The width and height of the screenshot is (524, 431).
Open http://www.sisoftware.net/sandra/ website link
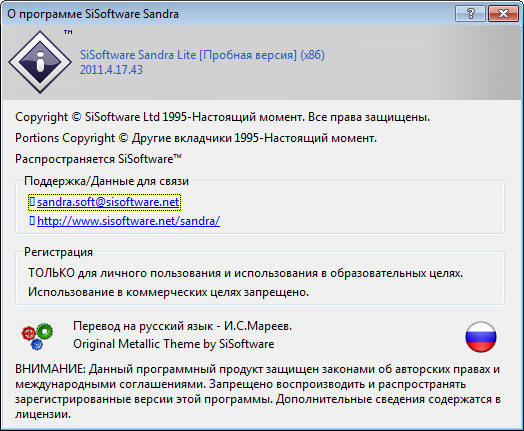(128, 221)
